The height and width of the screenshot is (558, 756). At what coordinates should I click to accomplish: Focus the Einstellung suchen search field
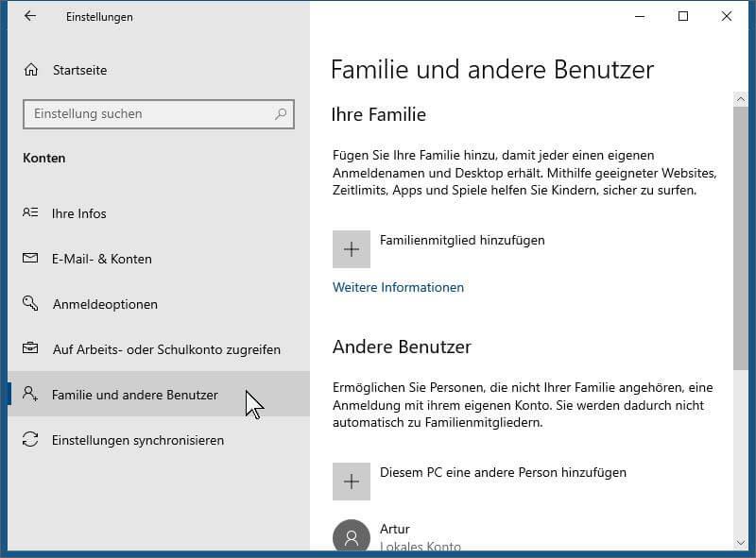[159, 114]
